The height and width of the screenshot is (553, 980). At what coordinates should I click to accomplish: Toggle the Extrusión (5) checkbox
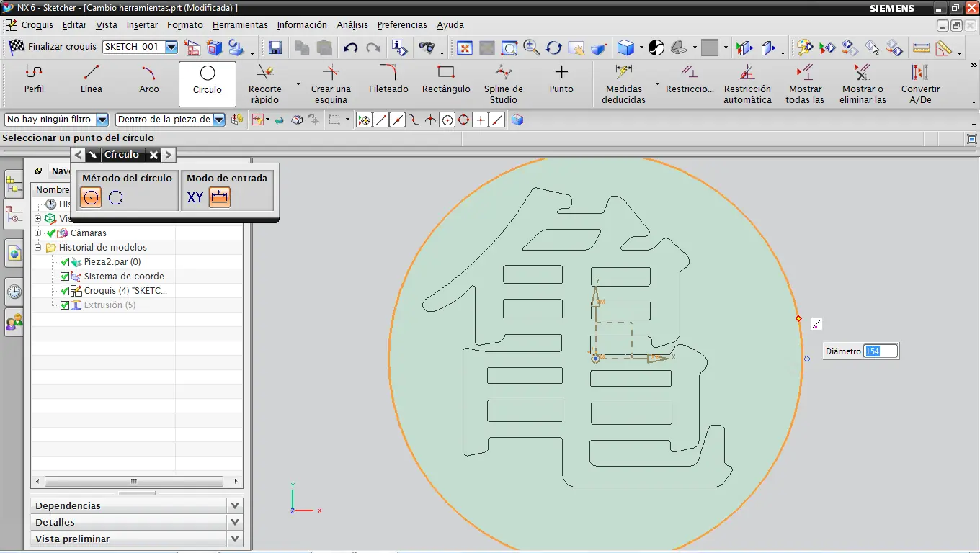point(65,305)
